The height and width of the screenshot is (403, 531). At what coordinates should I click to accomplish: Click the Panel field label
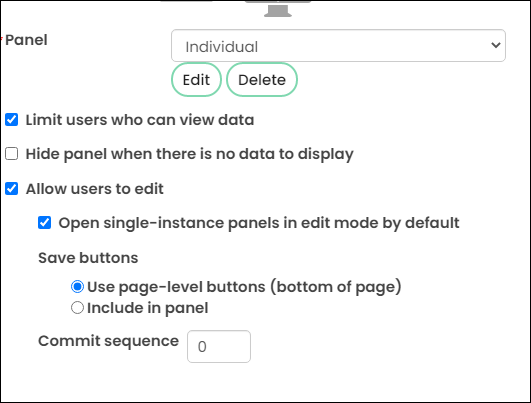click(26, 40)
